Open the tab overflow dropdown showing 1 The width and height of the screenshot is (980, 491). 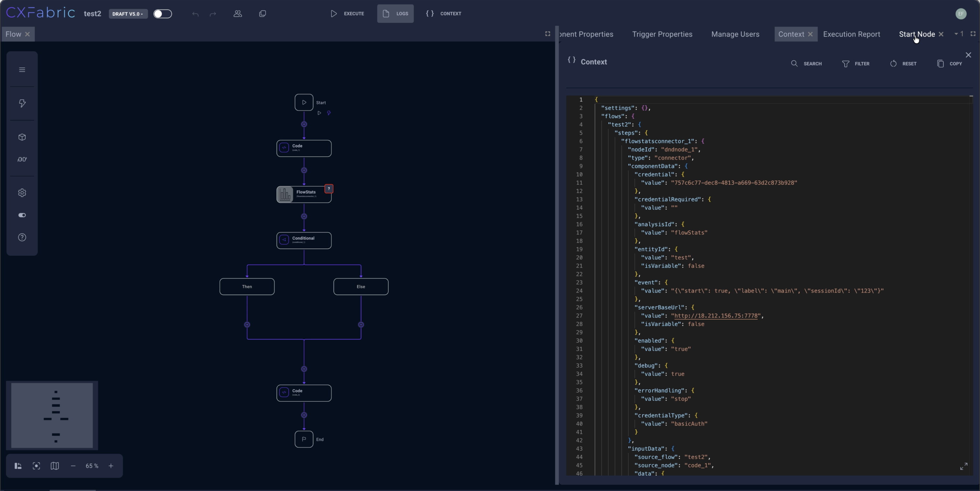(958, 34)
